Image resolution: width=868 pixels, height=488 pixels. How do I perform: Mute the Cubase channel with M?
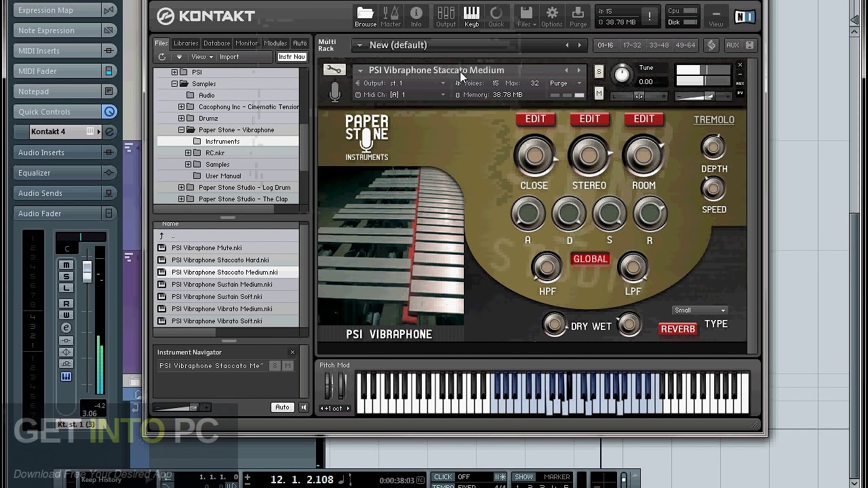66,265
